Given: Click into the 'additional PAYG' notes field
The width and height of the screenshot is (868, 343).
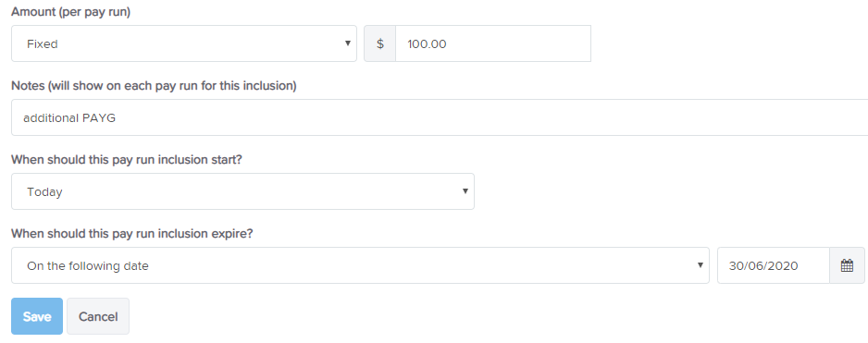Looking at the screenshot, I should 440,117.
